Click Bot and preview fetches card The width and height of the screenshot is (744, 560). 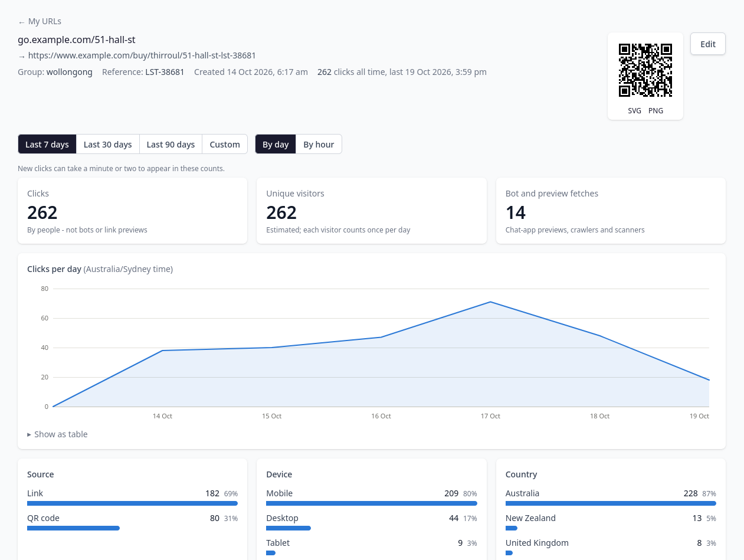[611, 211]
